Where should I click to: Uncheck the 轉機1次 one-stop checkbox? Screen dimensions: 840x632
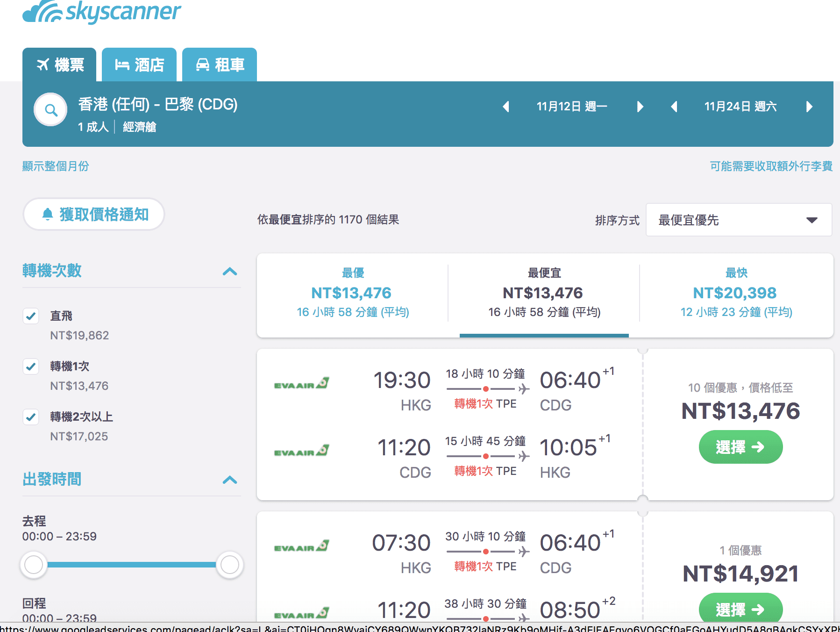[31, 366]
